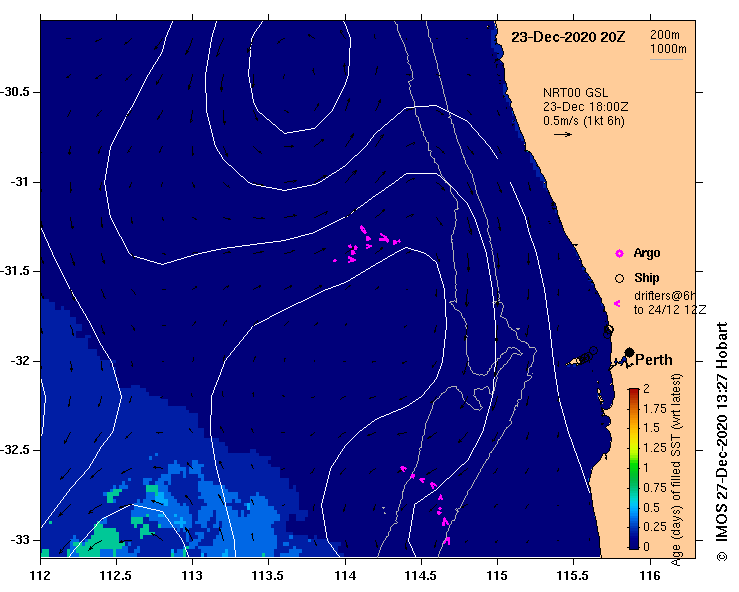Image resolution: width=739 pixels, height=592 pixels.
Task: Click the magenta drifters legend arrow
Action: pos(617,304)
